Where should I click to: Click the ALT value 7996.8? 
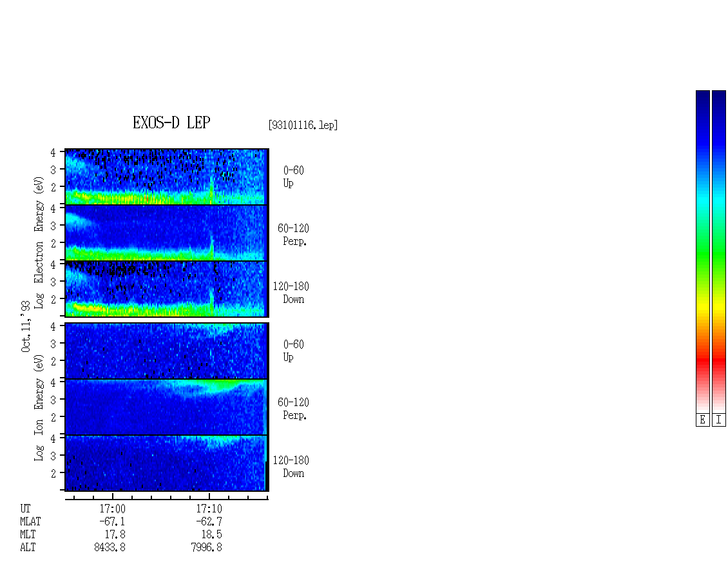pos(206,547)
